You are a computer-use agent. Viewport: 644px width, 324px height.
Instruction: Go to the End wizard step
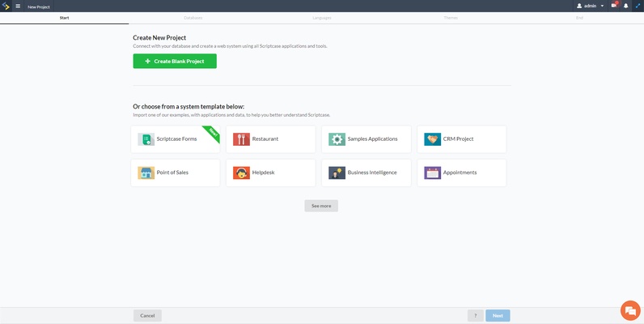click(x=579, y=18)
